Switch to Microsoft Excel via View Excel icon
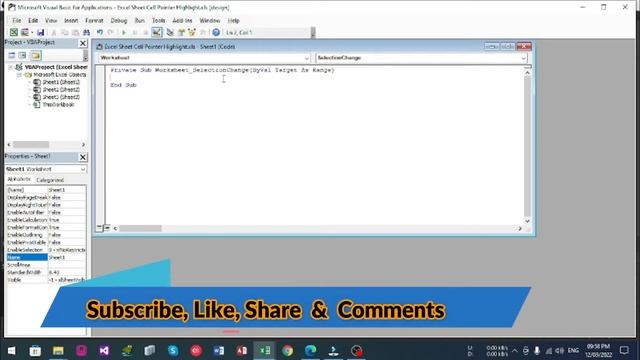The height and width of the screenshot is (360, 640). tap(14, 32)
